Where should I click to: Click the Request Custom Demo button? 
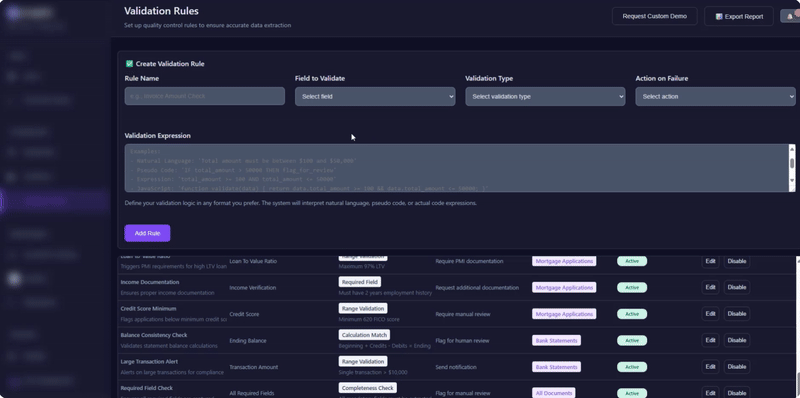655,16
